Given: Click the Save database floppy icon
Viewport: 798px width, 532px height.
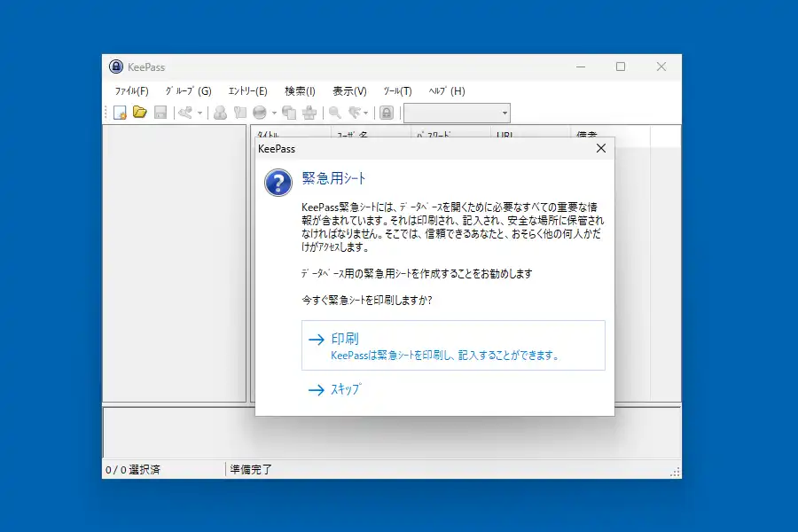Looking at the screenshot, I should coord(160,113).
